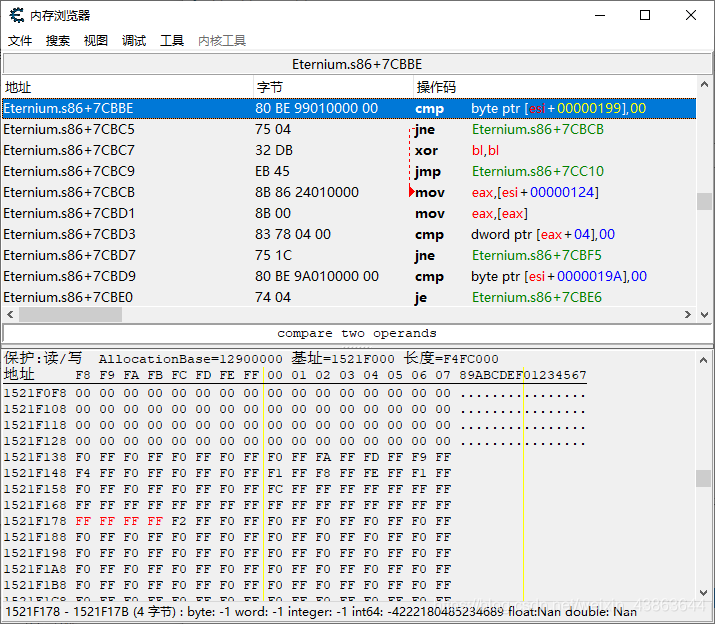Image resolution: width=715 pixels, height=624 pixels.
Task: Click jump target Eternium.s86+7CBF5
Action: (x=537, y=255)
